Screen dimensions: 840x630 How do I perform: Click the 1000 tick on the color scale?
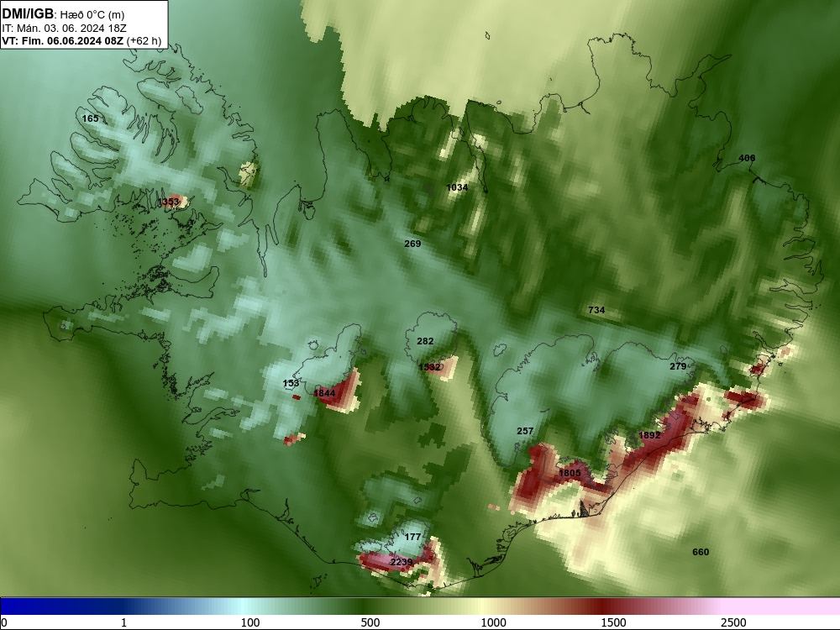pyautogui.click(x=493, y=622)
